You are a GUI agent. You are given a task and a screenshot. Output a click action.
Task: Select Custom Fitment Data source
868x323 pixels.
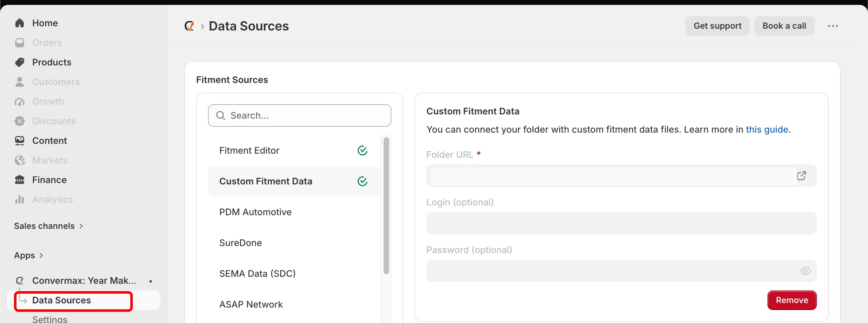click(294, 181)
